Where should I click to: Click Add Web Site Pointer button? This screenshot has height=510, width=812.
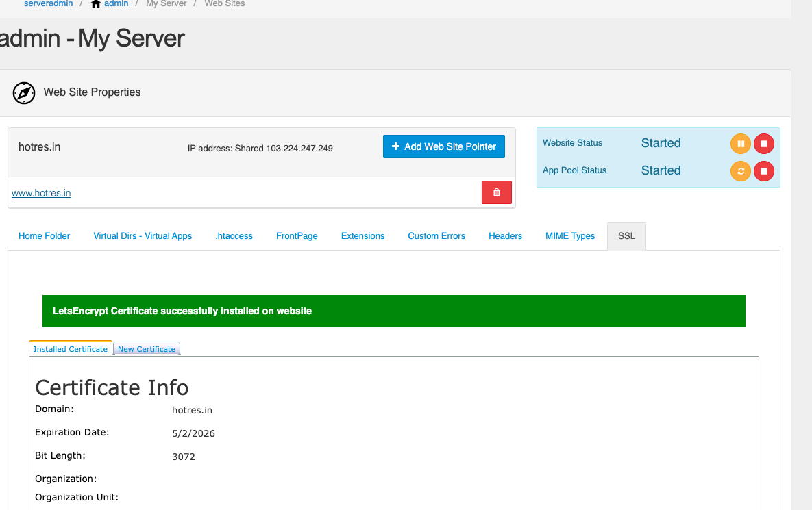click(x=443, y=146)
